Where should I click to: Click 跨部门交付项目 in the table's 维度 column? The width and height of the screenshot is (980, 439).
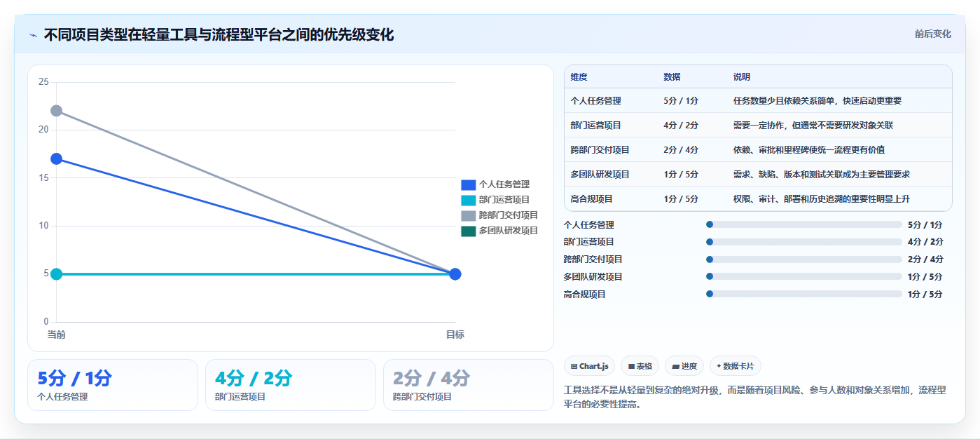(x=600, y=150)
